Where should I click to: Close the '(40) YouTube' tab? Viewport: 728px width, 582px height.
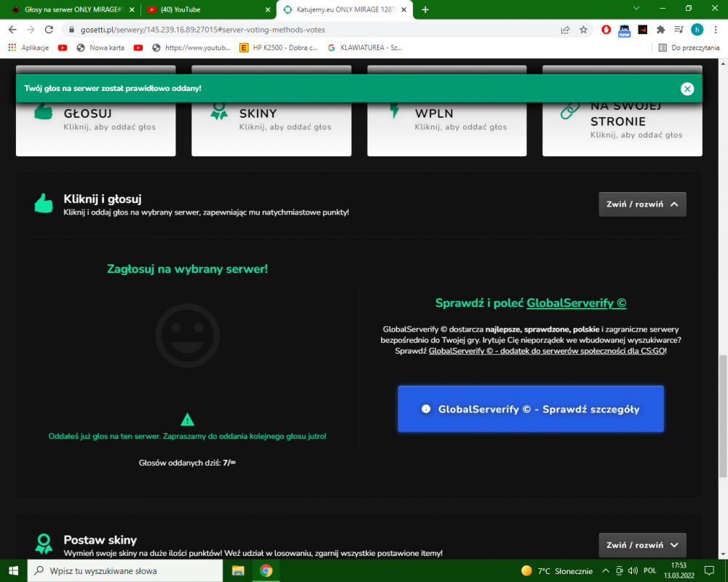click(x=267, y=9)
